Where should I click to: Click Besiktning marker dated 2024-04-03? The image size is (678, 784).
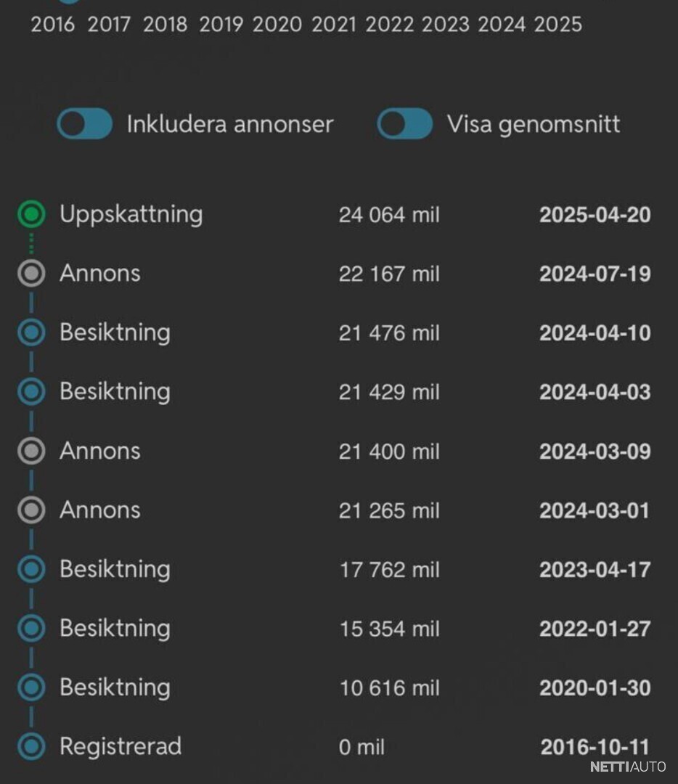[31, 392]
